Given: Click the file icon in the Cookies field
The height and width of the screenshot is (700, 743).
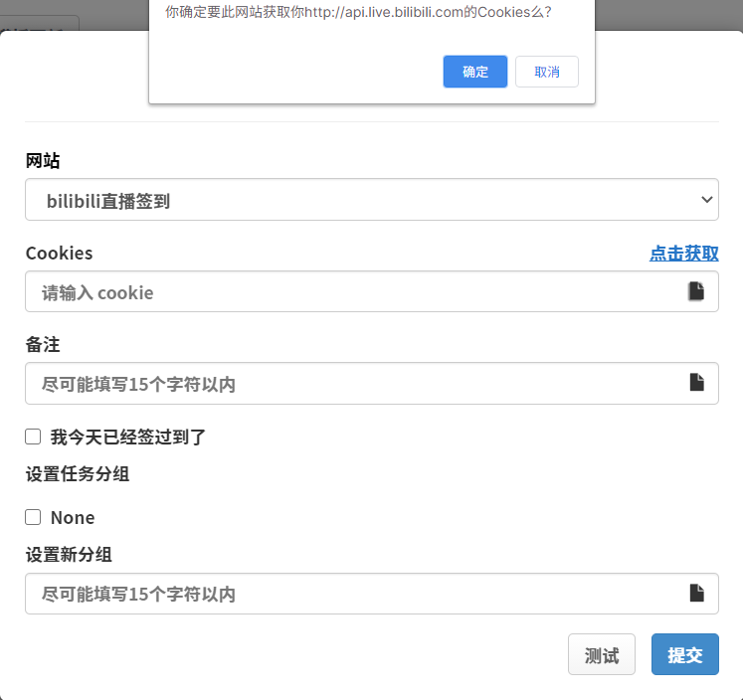Looking at the screenshot, I should (x=696, y=291).
